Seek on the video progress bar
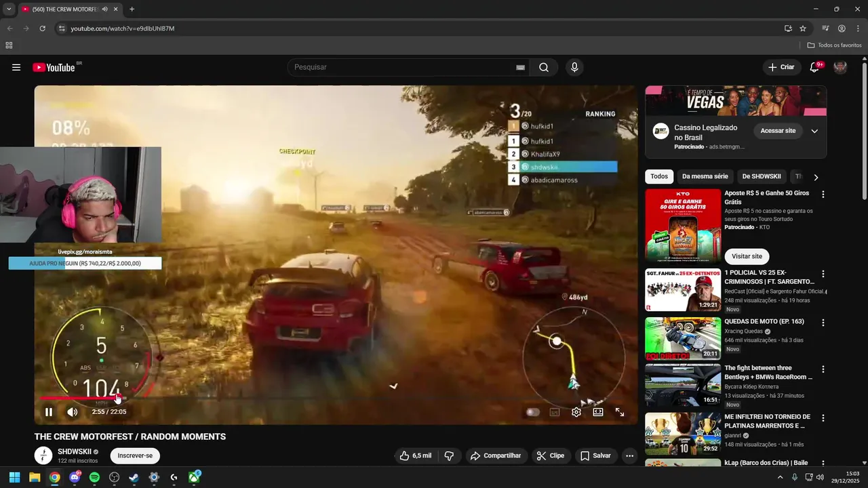The image size is (868, 488). click(336, 398)
